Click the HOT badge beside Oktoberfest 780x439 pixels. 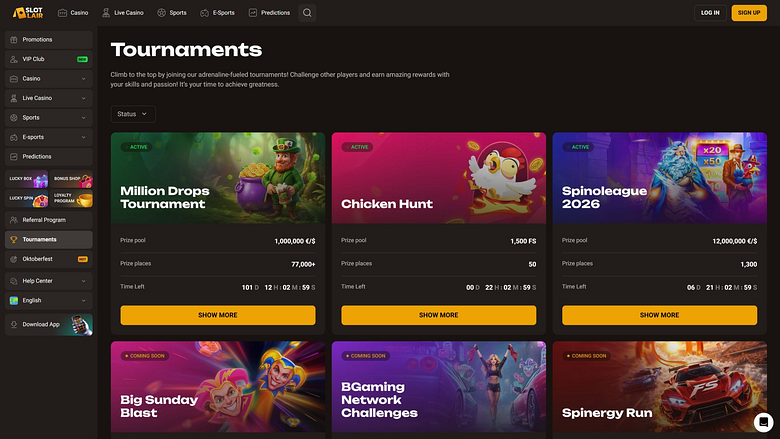83,259
